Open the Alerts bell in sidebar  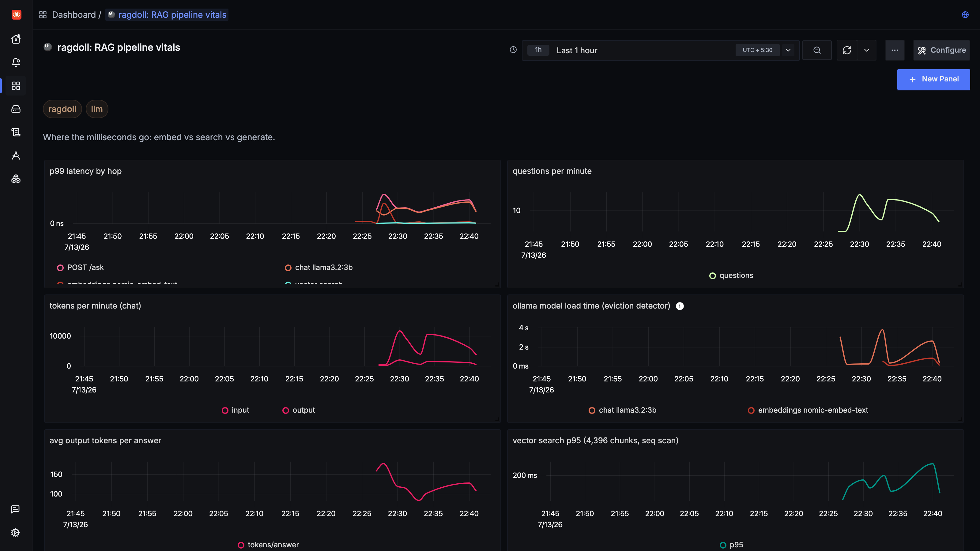click(16, 62)
